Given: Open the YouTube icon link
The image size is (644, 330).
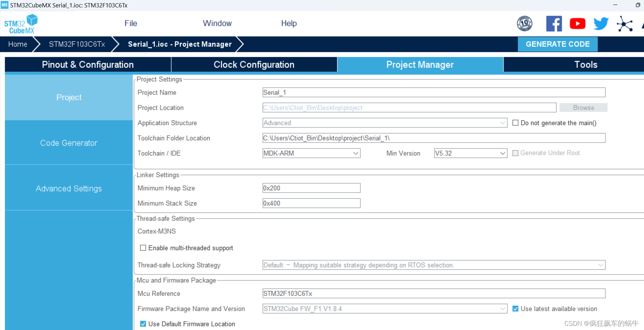Looking at the screenshot, I should click(x=577, y=24).
